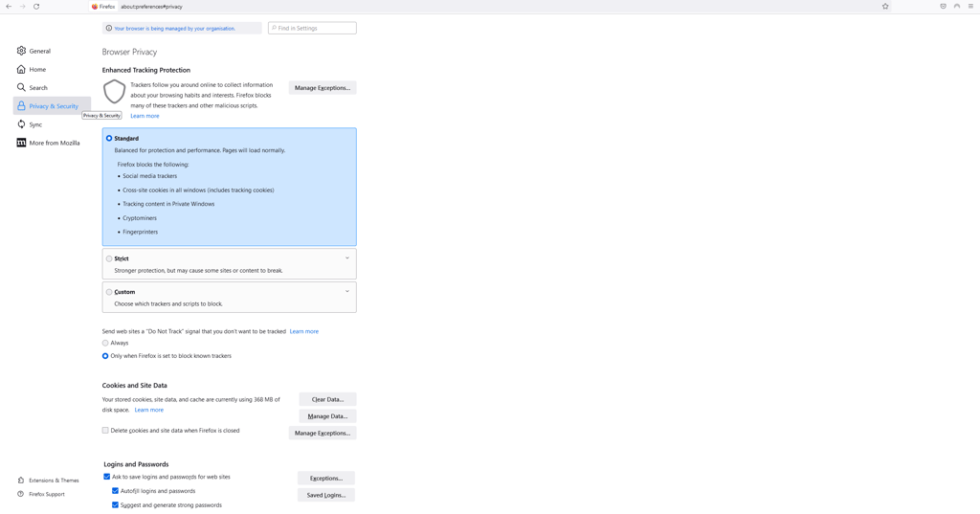The height and width of the screenshot is (514, 980).
Task: Open Learn more under Enhanced Tracking Protection
Action: point(145,116)
